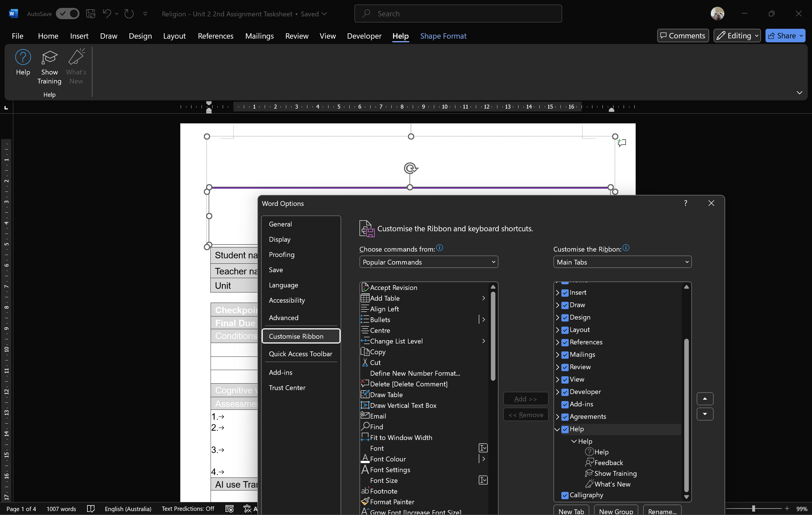Image resolution: width=812 pixels, height=515 pixels.
Task: Open the Popular Commands dropdown
Action: click(428, 262)
